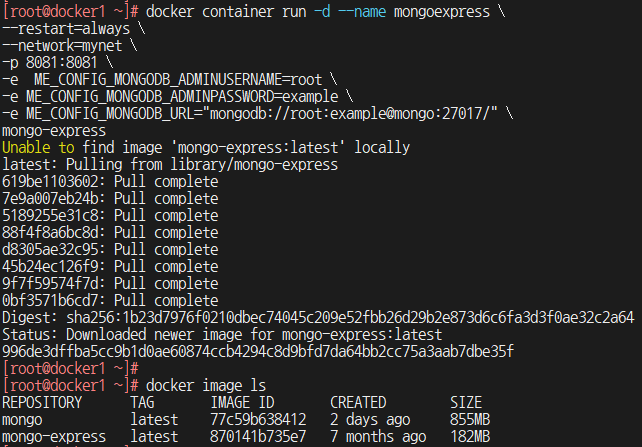642x447 pixels.
Task: Click layer 9f7f59574f7d pull complete line
Action: 110,283
